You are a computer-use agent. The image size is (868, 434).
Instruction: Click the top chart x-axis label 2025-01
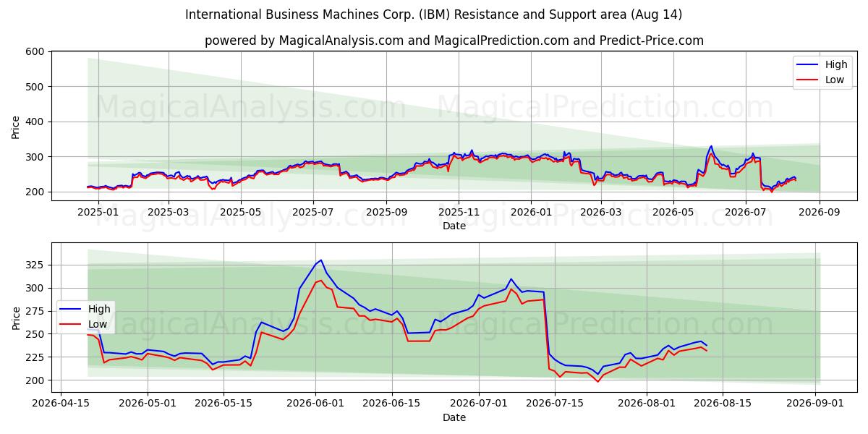pos(98,213)
